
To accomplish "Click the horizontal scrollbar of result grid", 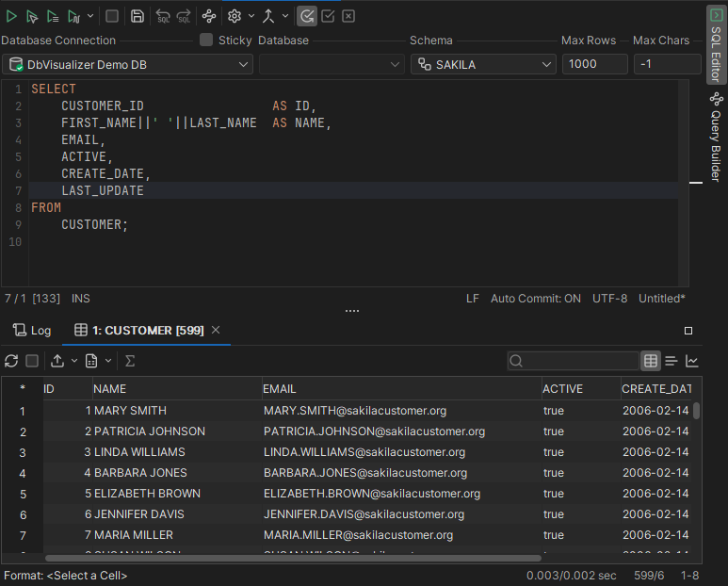I will click(293, 558).
